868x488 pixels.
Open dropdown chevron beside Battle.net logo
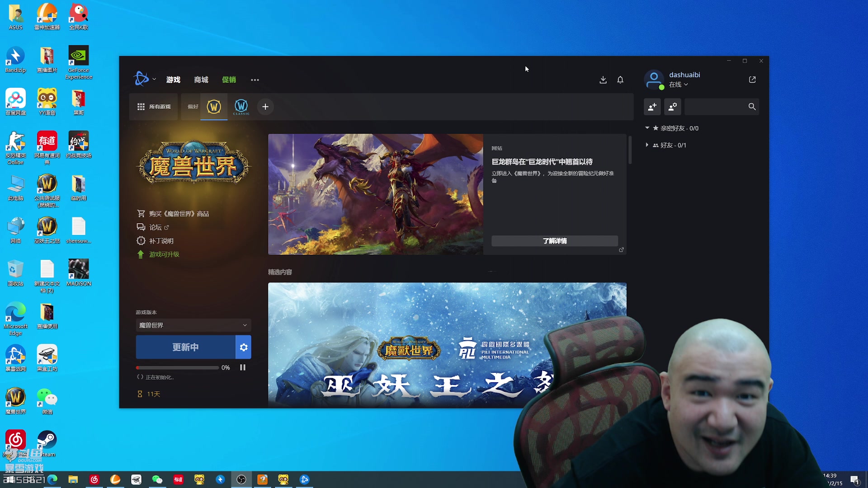point(154,79)
